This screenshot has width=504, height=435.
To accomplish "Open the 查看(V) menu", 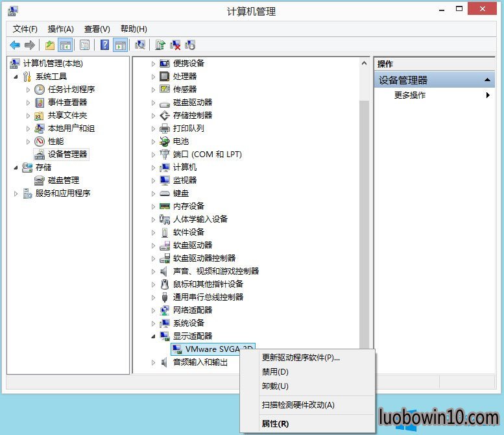I will point(97,29).
